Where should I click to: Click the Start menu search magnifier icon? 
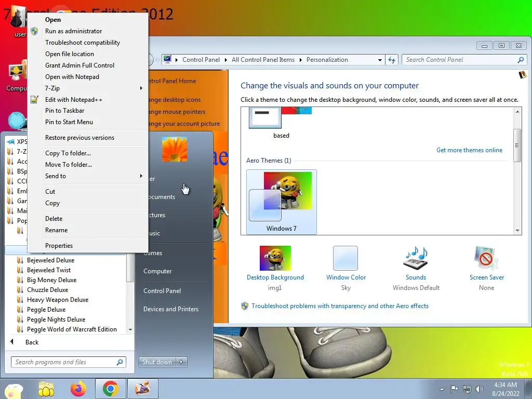(x=119, y=362)
